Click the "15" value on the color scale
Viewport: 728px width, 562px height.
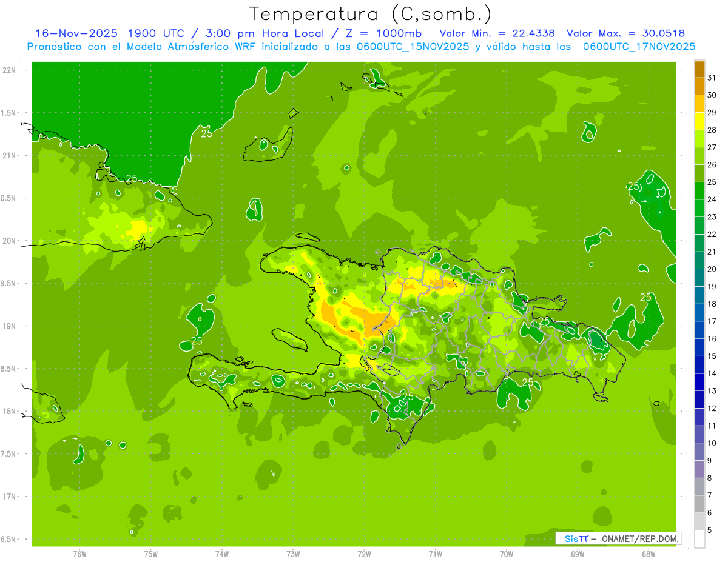[x=712, y=356]
